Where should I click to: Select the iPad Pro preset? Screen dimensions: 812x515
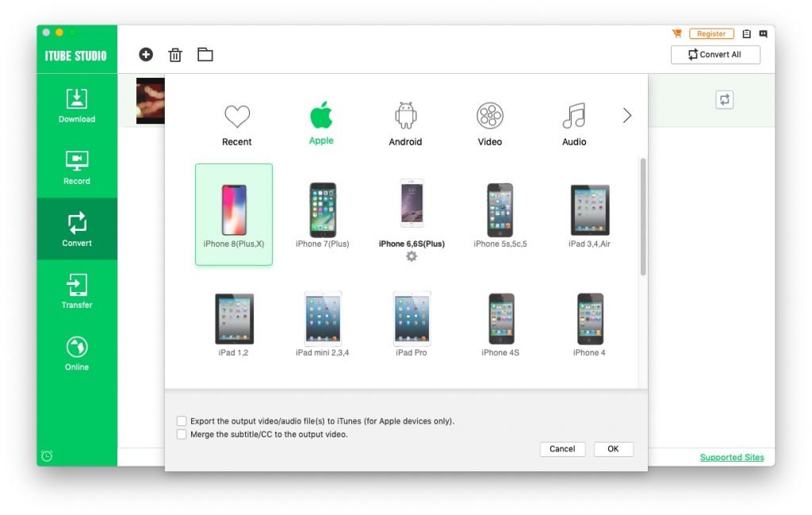coord(412,325)
